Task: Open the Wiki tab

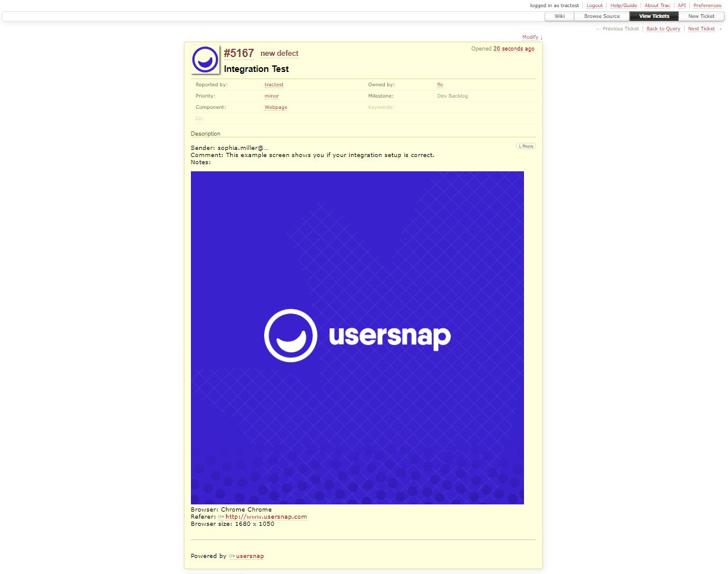Action: point(560,16)
